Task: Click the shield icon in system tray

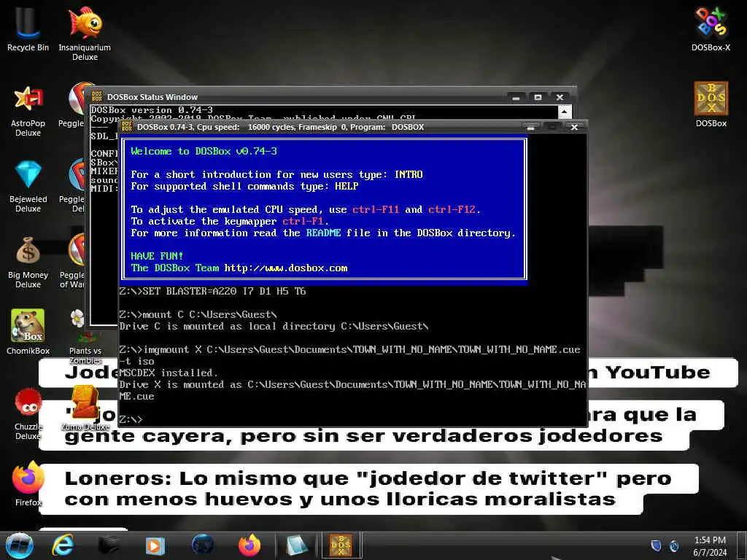Action: pos(656,545)
